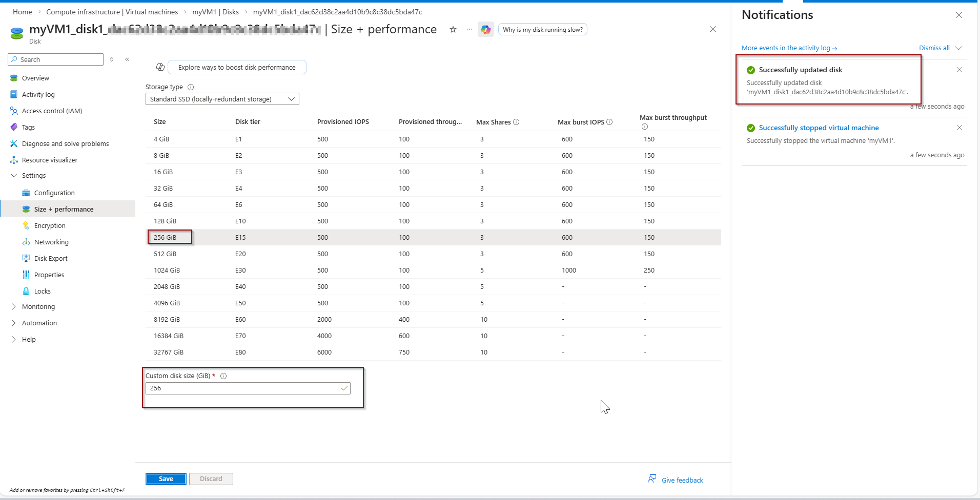980x500 pixels.
Task: Collapse the left navigation menu
Action: (x=127, y=59)
